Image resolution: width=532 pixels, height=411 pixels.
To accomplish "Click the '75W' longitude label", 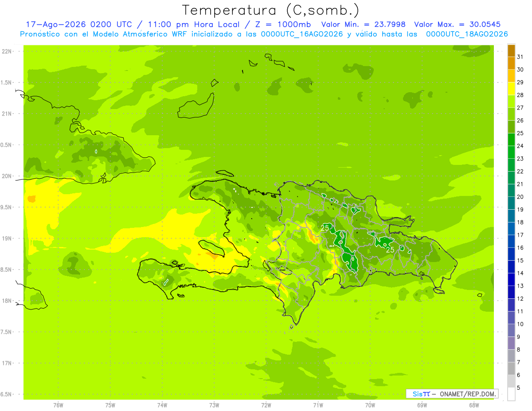I will tap(110, 405).
